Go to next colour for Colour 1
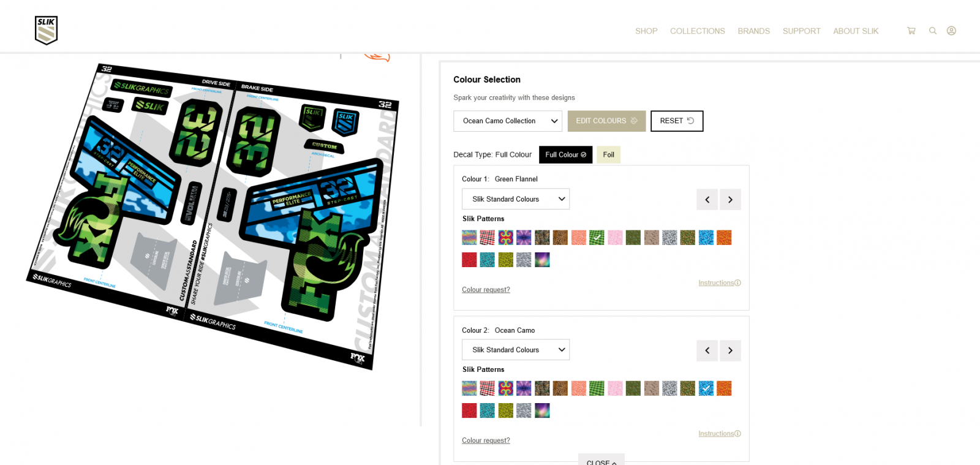The width and height of the screenshot is (980, 465). [x=730, y=200]
